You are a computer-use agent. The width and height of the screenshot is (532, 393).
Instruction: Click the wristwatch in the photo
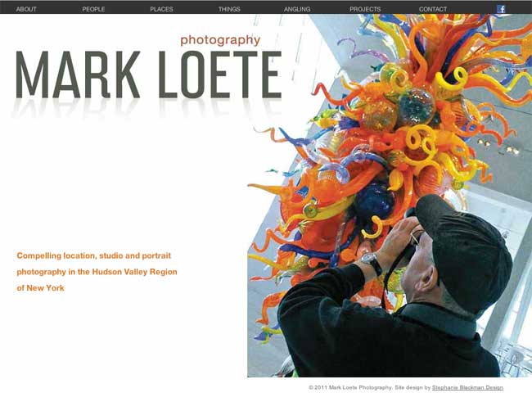[x=372, y=262]
